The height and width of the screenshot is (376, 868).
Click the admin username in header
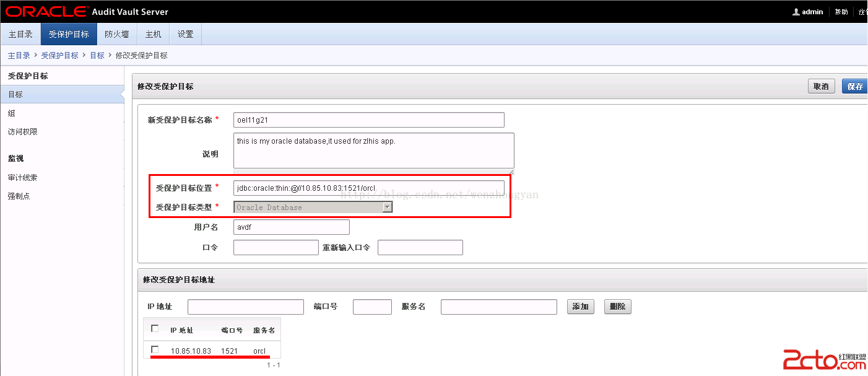pyautogui.click(x=812, y=12)
